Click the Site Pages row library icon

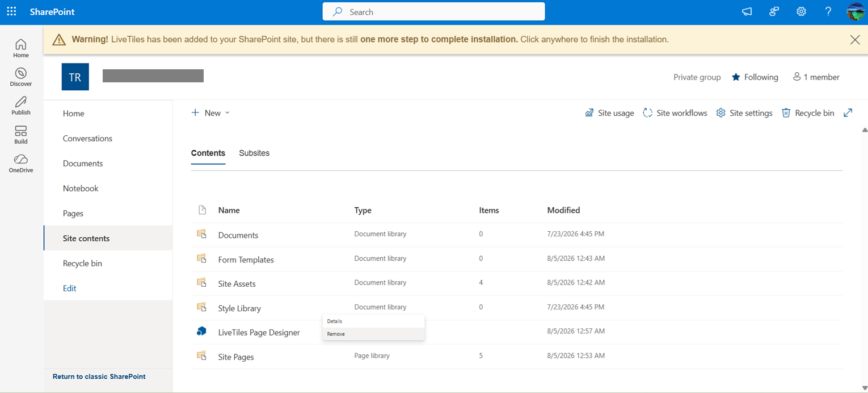(201, 356)
